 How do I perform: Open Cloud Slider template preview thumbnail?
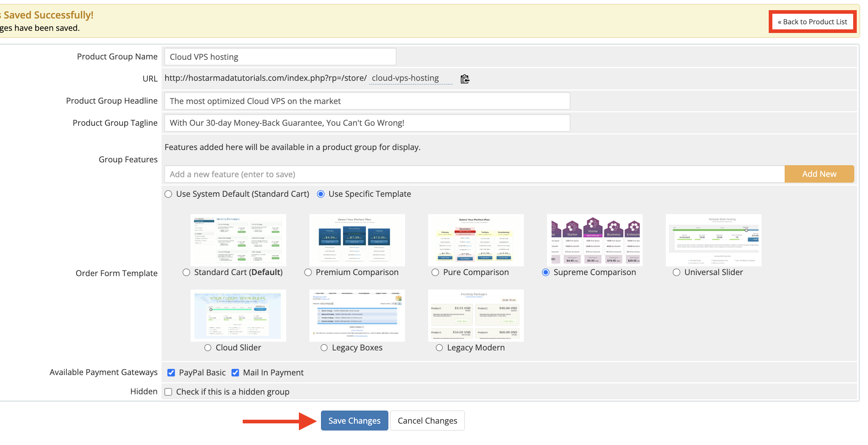point(238,316)
